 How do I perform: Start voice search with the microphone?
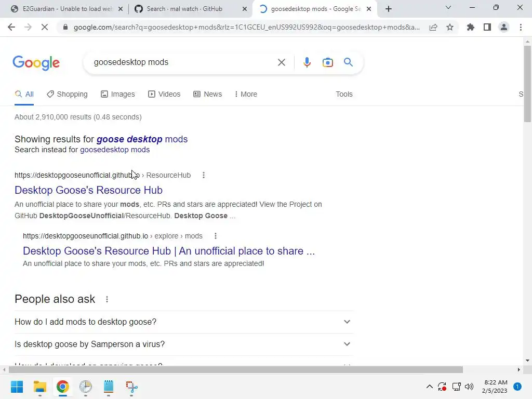click(x=307, y=62)
